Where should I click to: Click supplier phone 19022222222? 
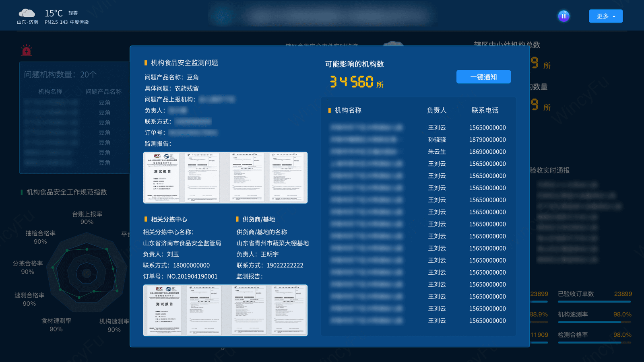(285, 265)
